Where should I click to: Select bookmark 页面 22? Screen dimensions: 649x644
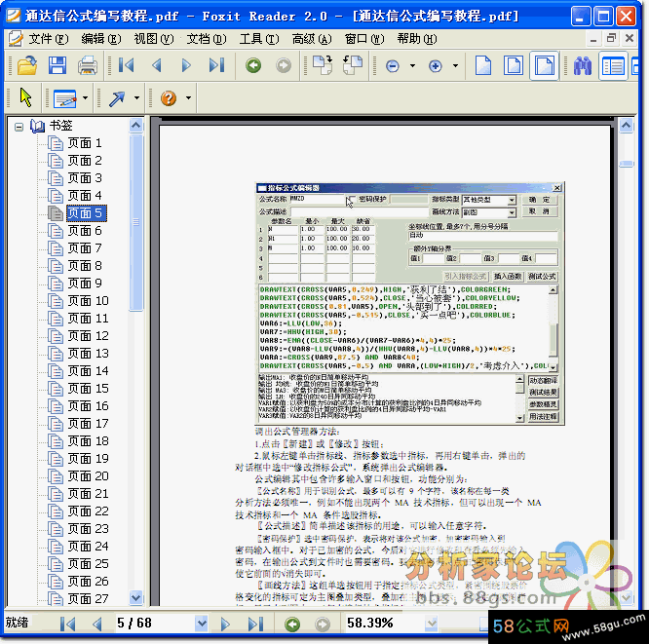(88, 511)
